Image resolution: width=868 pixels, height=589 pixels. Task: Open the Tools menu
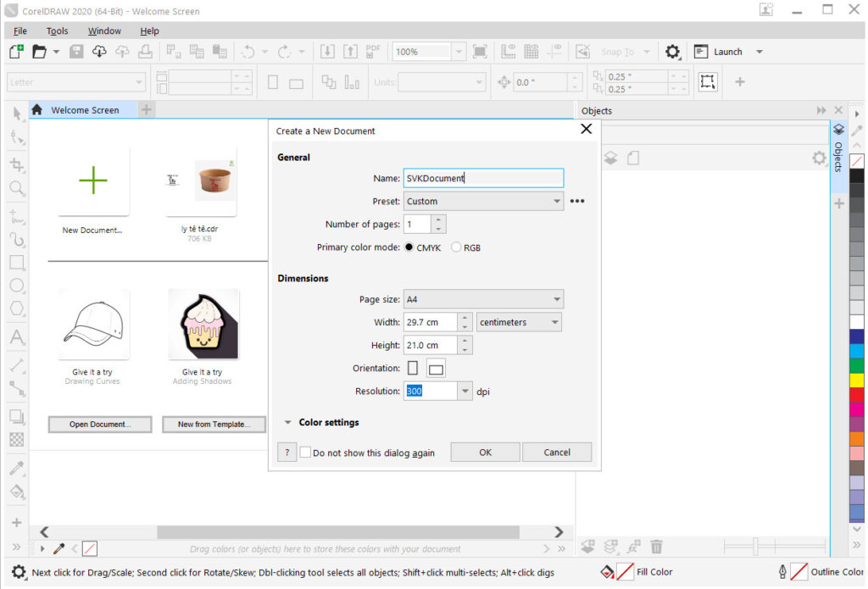tap(57, 31)
